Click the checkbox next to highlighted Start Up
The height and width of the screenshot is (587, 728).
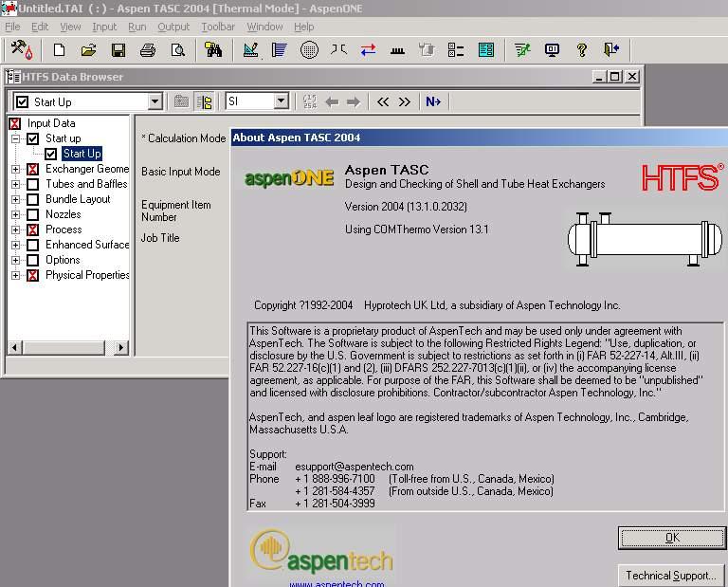click(x=50, y=154)
